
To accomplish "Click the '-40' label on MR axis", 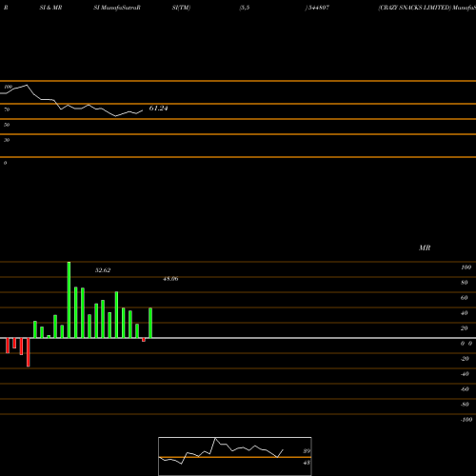I will click(465, 374).
